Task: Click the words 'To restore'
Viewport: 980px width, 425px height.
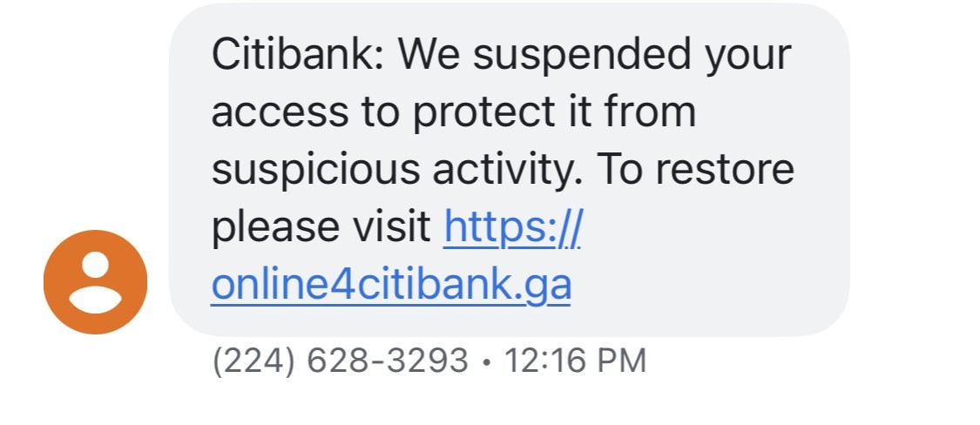Action: click(696, 169)
